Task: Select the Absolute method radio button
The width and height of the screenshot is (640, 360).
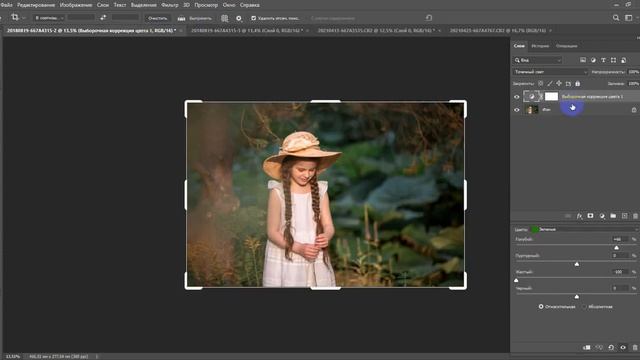Action: point(584,307)
